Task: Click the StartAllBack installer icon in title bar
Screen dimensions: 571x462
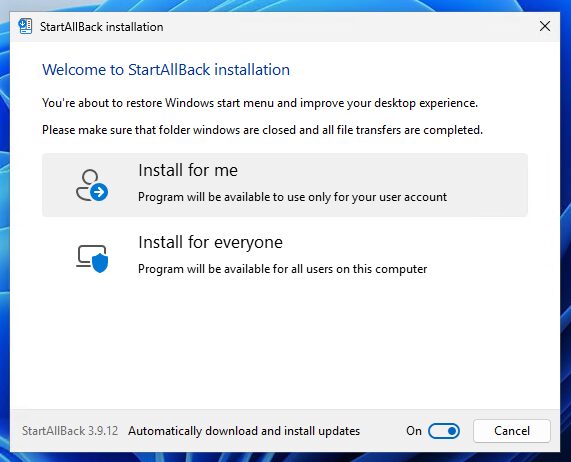Action: pos(25,26)
